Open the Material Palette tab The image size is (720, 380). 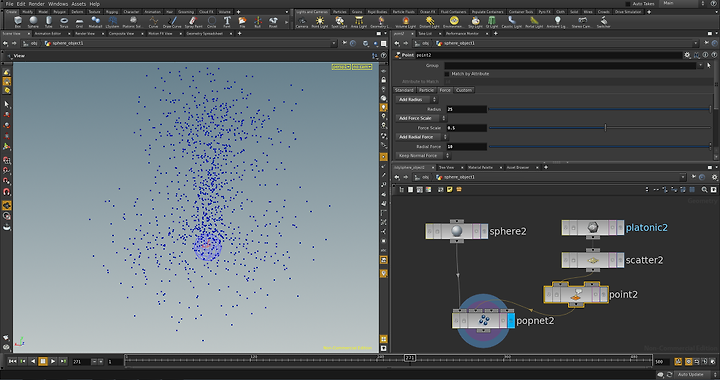pyautogui.click(x=480, y=168)
